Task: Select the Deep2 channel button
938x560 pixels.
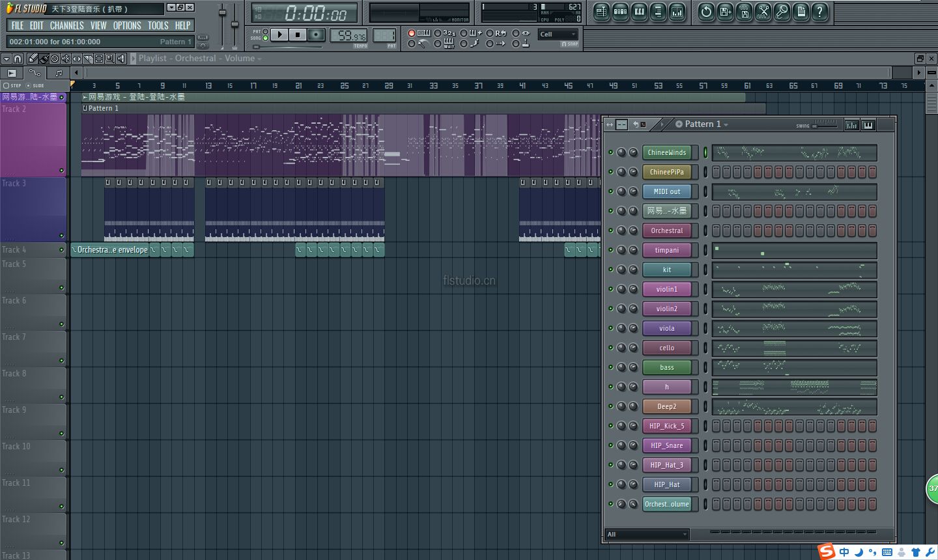Action: pos(667,406)
